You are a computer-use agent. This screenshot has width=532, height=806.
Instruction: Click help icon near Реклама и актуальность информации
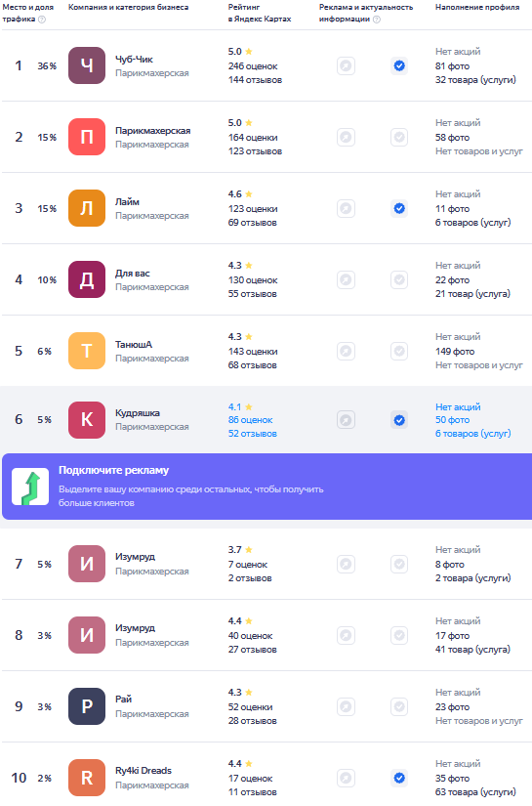click(377, 19)
